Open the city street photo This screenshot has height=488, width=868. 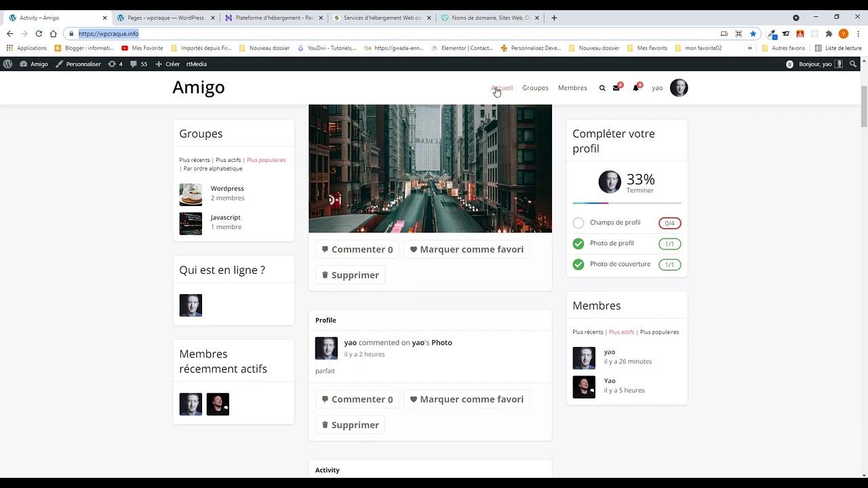click(430, 169)
